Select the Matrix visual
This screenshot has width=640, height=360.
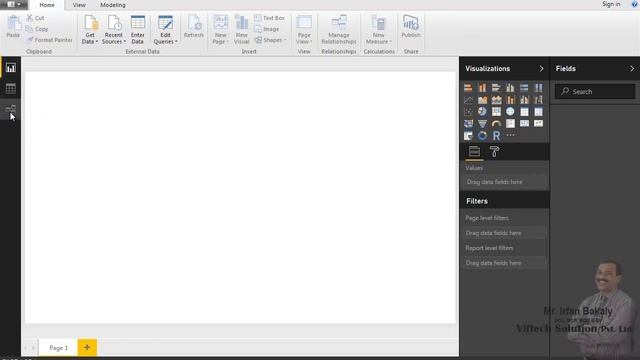[x=538, y=111]
